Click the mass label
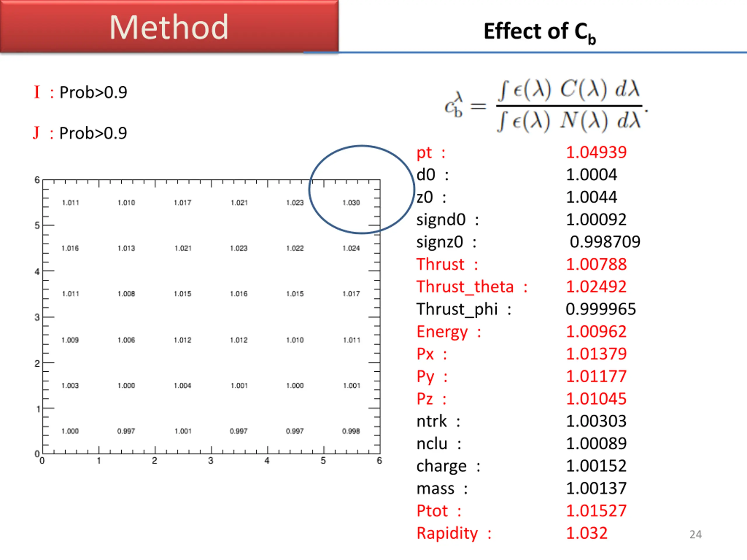 coord(435,489)
